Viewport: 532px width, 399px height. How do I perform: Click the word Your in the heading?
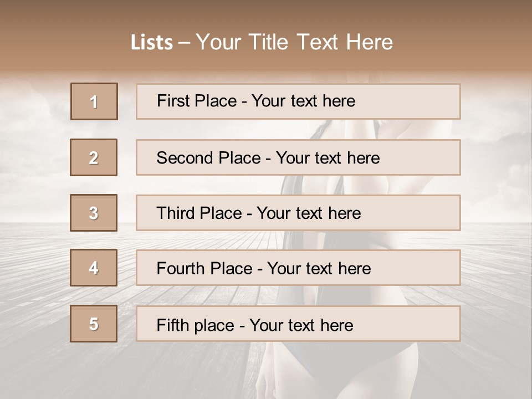(219, 42)
